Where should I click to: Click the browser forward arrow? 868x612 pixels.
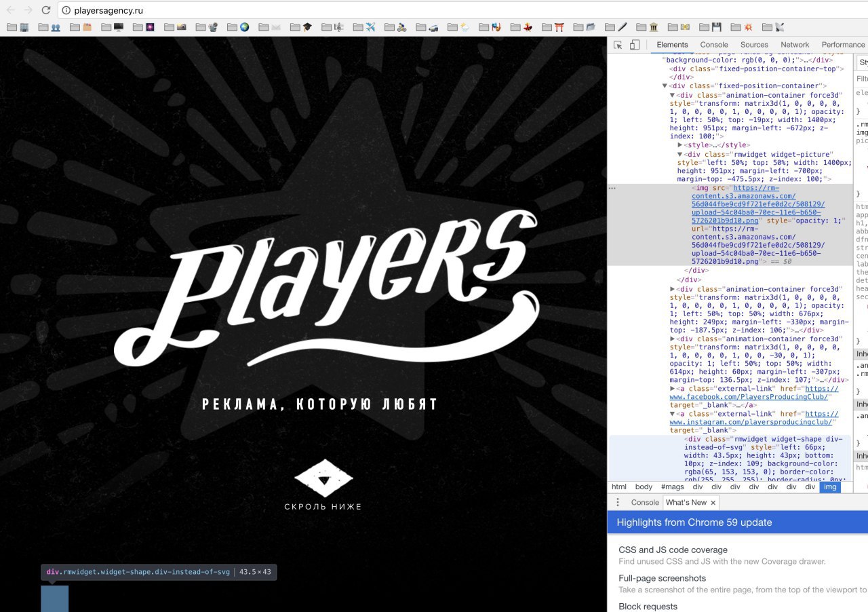[28, 10]
